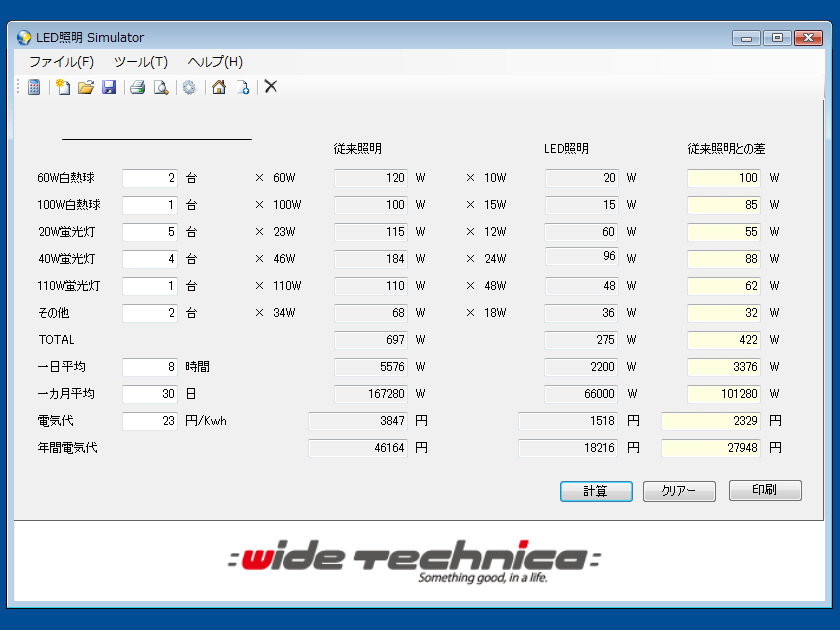Image resolution: width=840 pixels, height=630 pixels.
Task: Click the クリアー clear button
Action: 679,491
